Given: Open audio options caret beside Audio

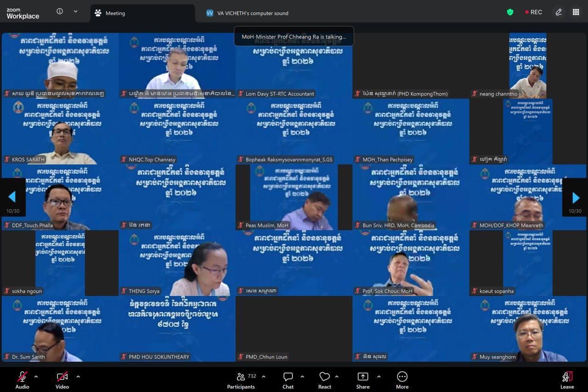Looking at the screenshot, I should click(36, 376).
